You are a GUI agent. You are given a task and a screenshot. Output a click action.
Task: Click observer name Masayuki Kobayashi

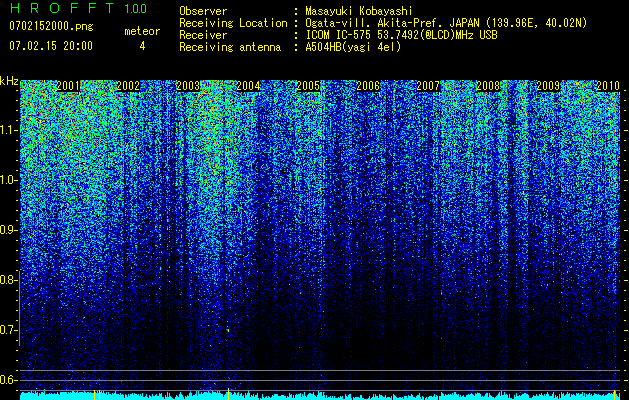pos(359,11)
